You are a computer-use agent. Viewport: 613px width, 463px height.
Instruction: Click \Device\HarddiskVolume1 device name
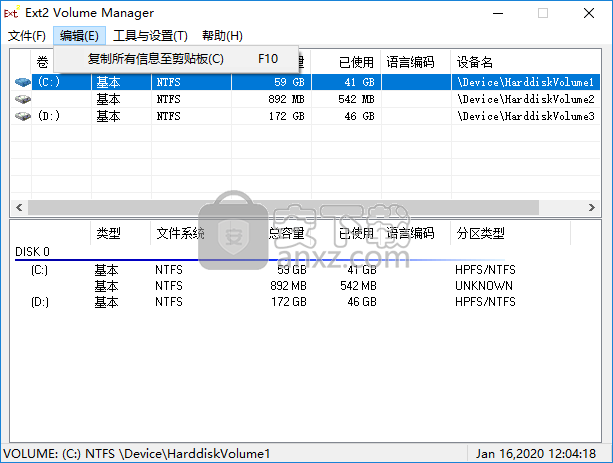pos(526,82)
